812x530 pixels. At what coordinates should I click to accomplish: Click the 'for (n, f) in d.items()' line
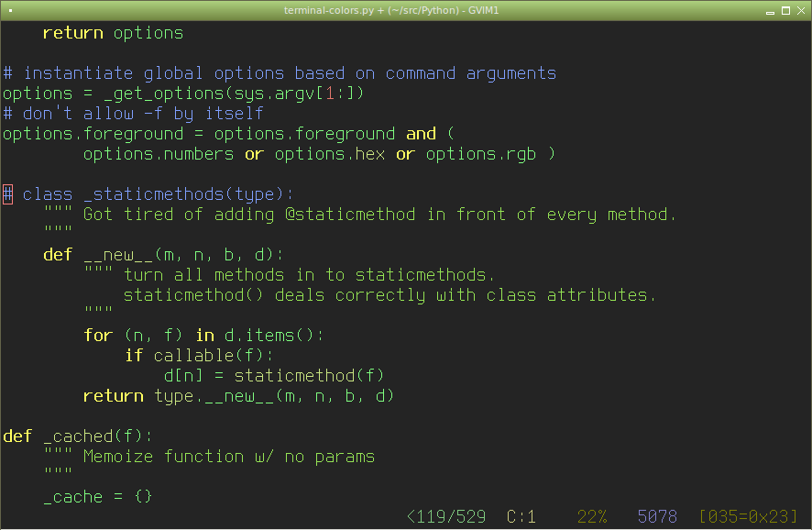click(x=204, y=336)
